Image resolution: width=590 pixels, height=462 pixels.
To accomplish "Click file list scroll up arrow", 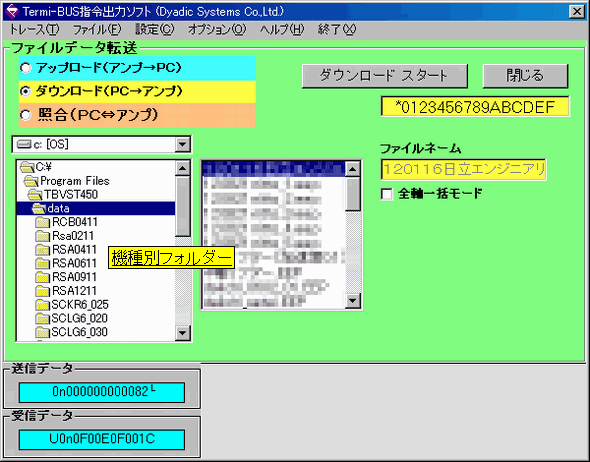I will (x=353, y=170).
